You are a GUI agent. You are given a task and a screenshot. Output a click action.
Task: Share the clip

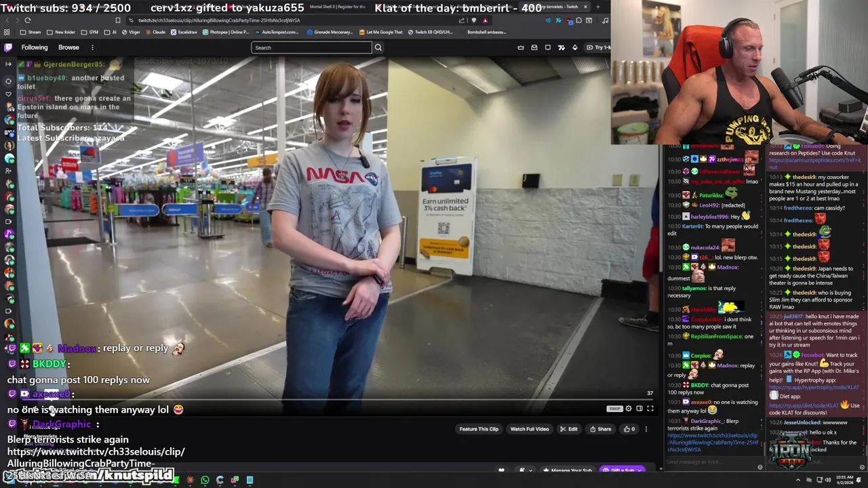(x=600, y=429)
